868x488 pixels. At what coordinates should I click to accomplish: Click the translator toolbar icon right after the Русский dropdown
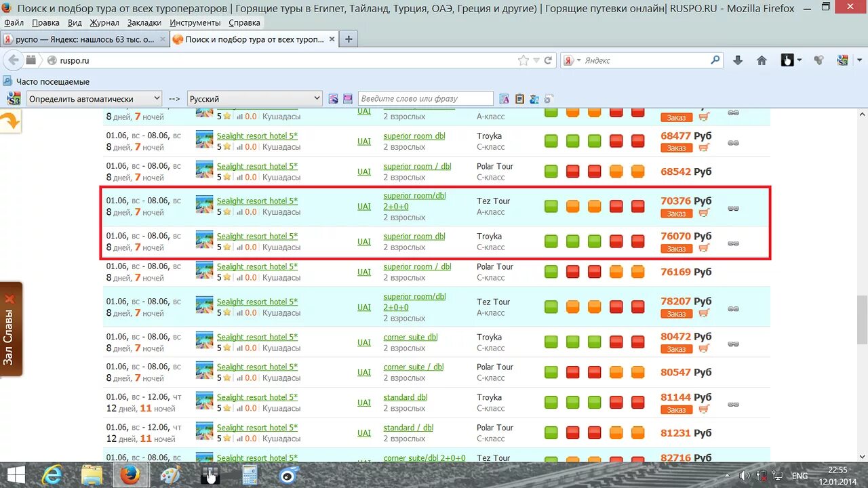coord(333,99)
